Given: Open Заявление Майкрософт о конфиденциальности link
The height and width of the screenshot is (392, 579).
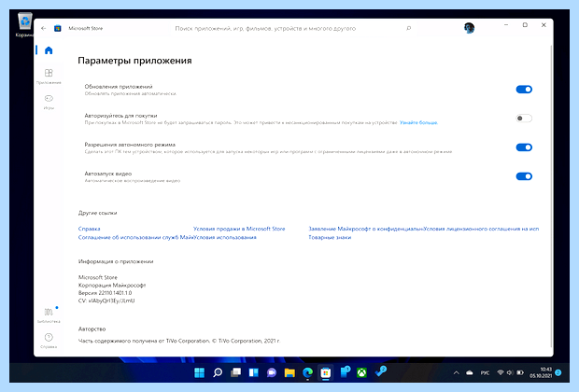Looking at the screenshot, I should (x=365, y=229).
